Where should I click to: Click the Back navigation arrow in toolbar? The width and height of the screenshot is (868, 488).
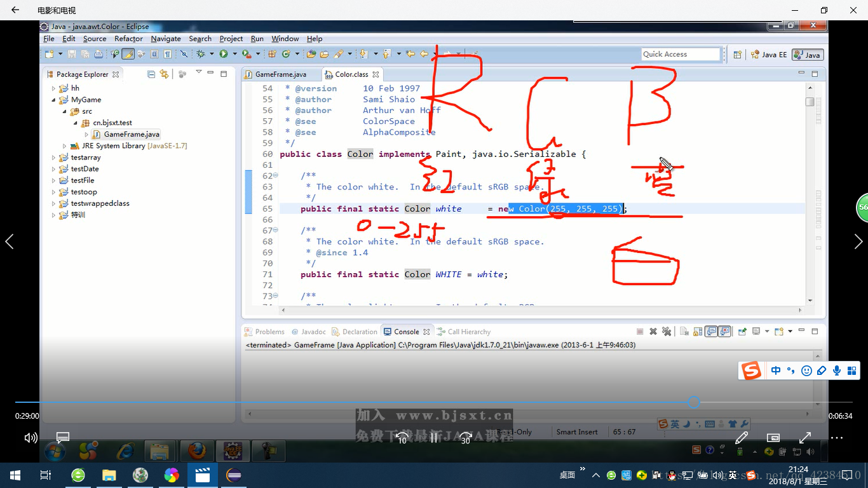[x=424, y=55]
